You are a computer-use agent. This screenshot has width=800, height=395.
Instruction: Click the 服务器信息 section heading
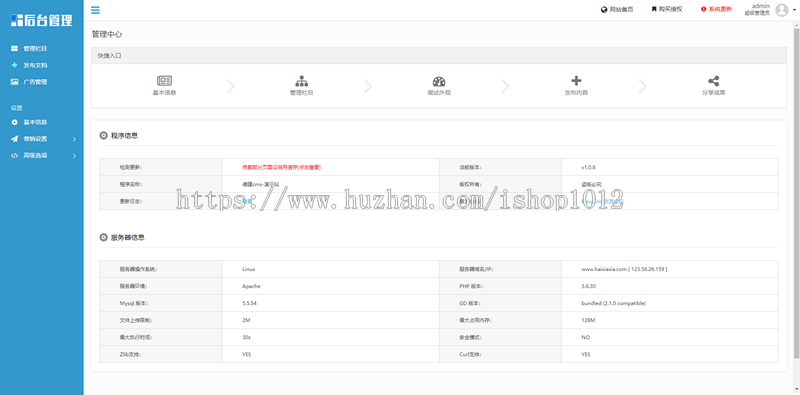127,237
